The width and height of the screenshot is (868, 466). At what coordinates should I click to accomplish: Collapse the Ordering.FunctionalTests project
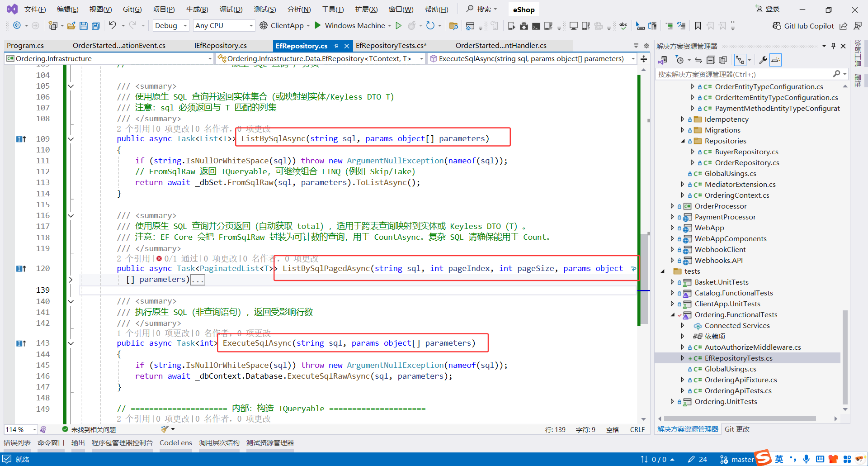coord(672,315)
